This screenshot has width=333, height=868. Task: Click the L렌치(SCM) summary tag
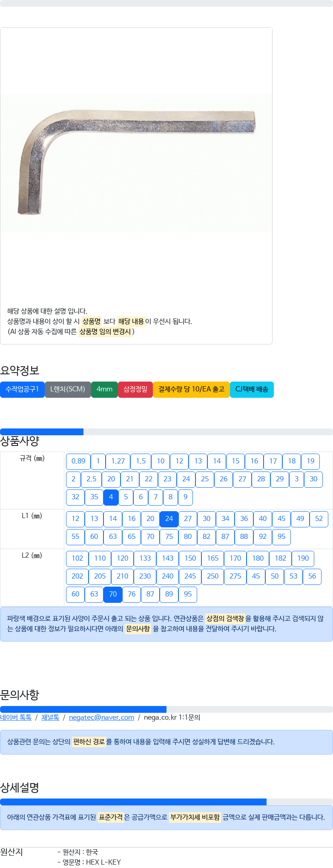click(x=68, y=389)
